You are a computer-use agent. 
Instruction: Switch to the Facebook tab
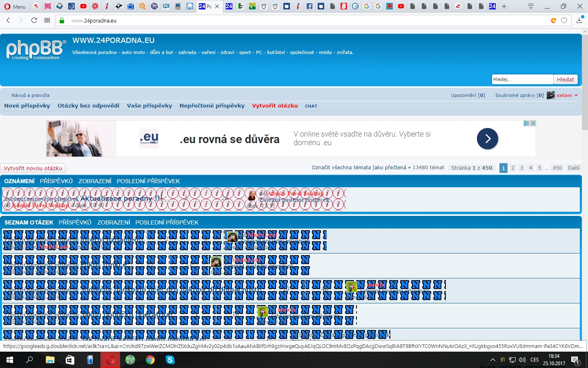click(309, 6)
